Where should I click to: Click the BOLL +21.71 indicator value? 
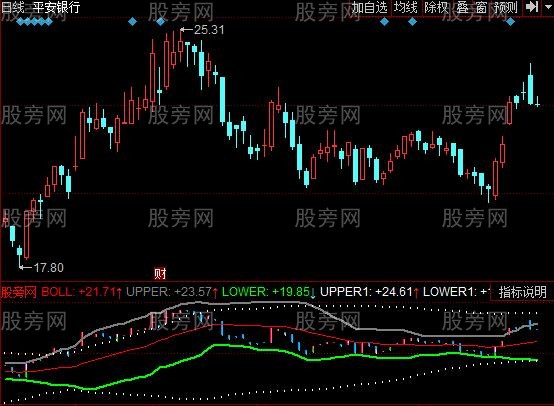82,292
